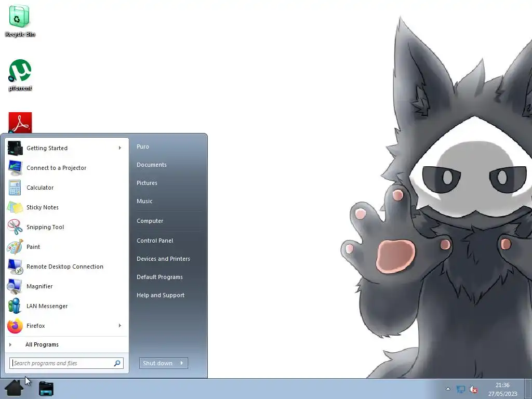Click the LAN Messenger icon
532x399 pixels.
pyautogui.click(x=15, y=306)
